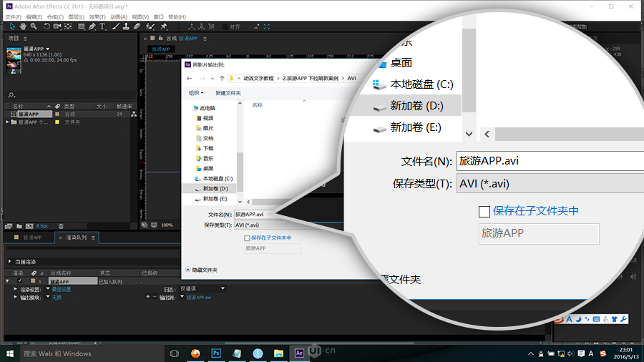Select the Rotation tool

47,26
